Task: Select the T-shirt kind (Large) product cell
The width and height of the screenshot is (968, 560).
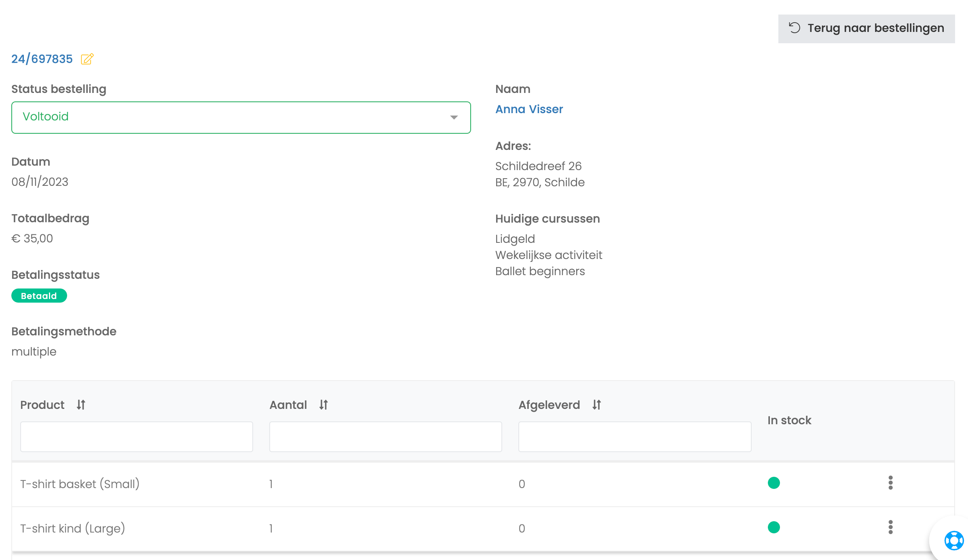Action: coord(73,528)
